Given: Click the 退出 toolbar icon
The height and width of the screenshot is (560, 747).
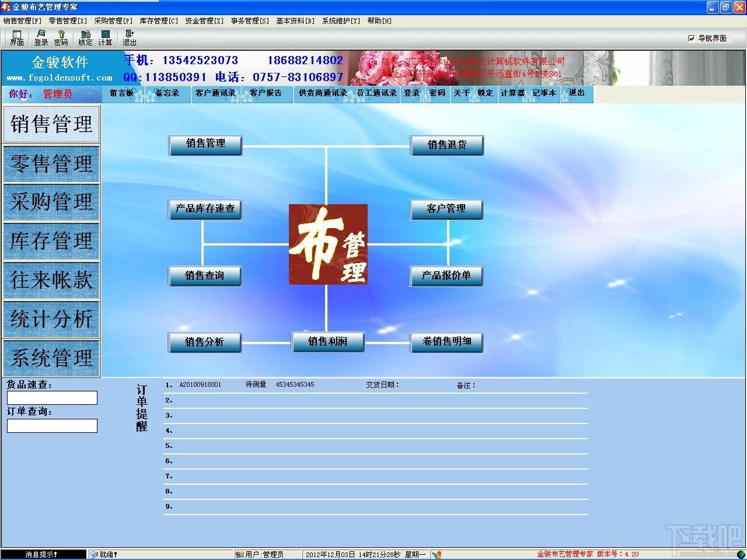Looking at the screenshot, I should (x=130, y=38).
